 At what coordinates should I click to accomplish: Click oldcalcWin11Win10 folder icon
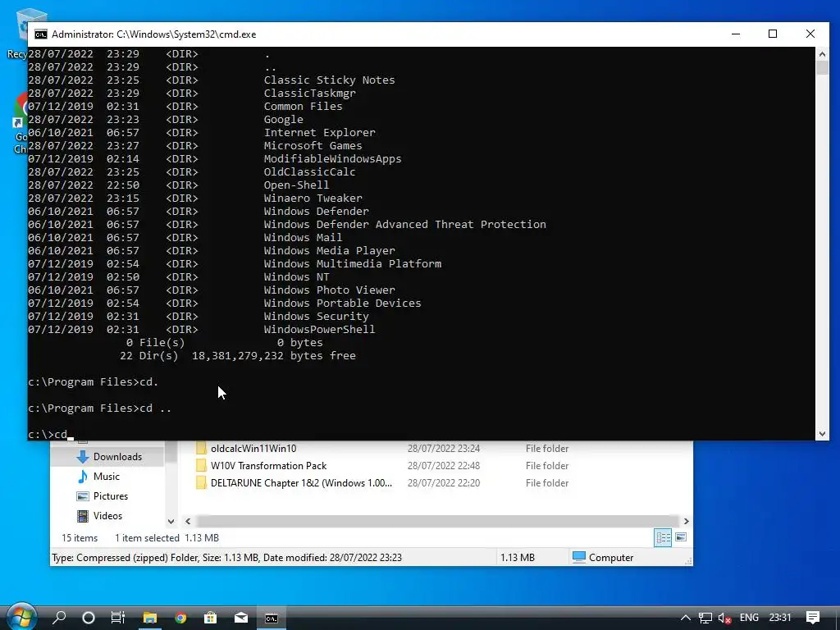202,449
